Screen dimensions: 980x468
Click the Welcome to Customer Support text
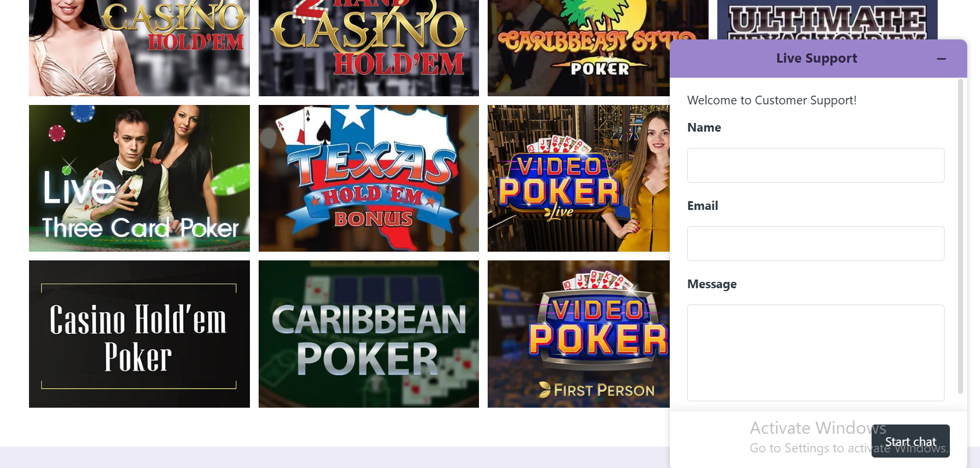point(772,100)
